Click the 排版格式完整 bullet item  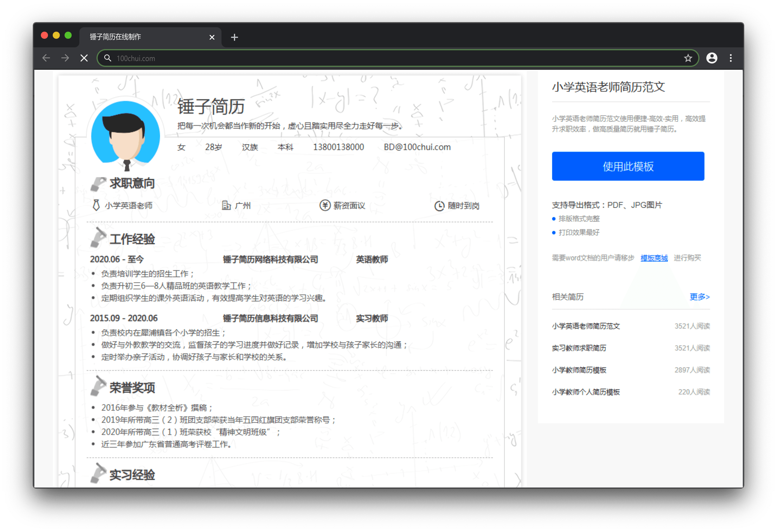[579, 219]
